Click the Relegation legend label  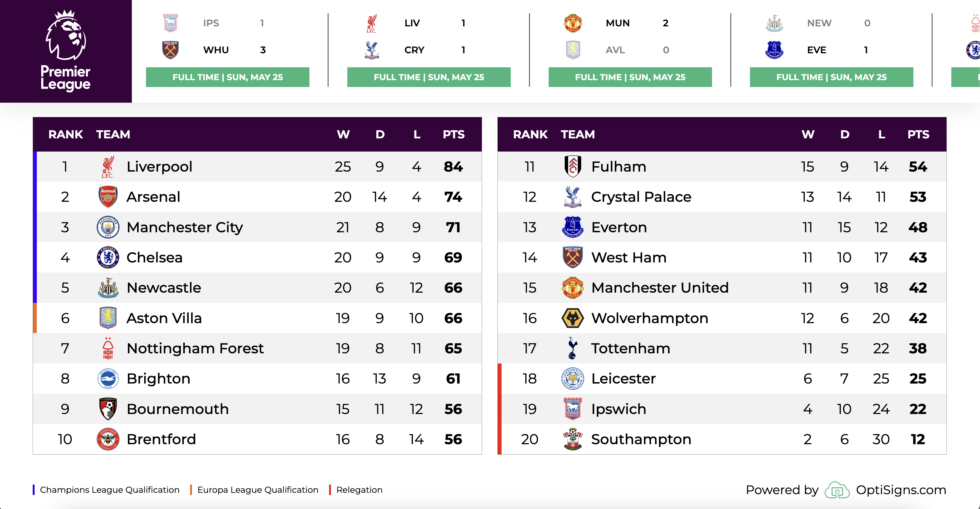pyautogui.click(x=359, y=490)
